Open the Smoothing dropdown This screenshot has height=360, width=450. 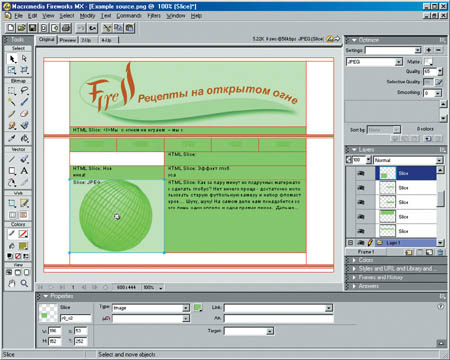click(x=438, y=93)
